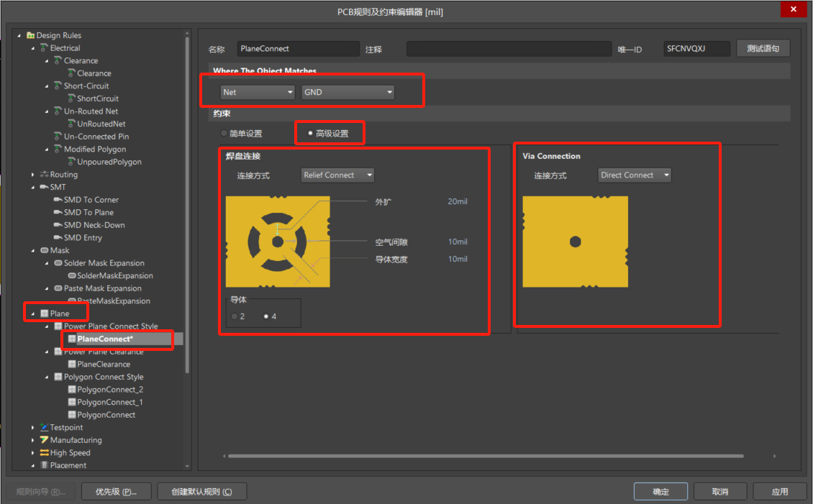Click the Electrical category icon
Viewport: 813px width, 504px height.
point(44,48)
